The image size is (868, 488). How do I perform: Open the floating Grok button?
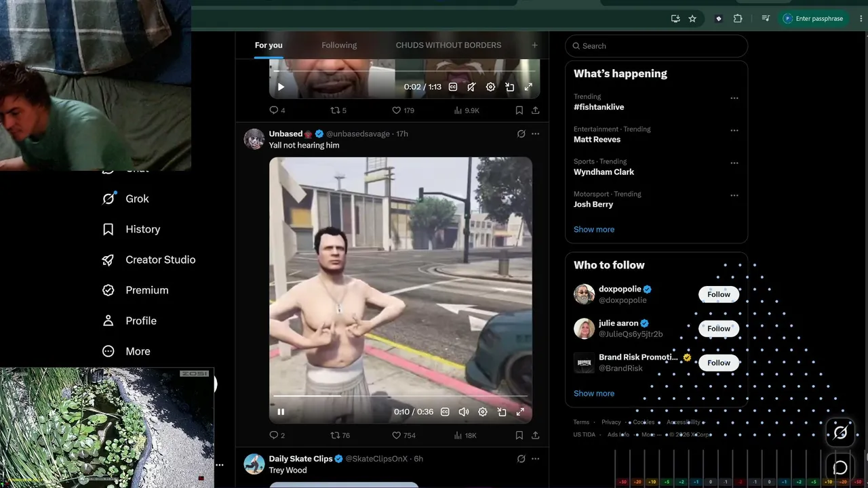click(x=840, y=432)
